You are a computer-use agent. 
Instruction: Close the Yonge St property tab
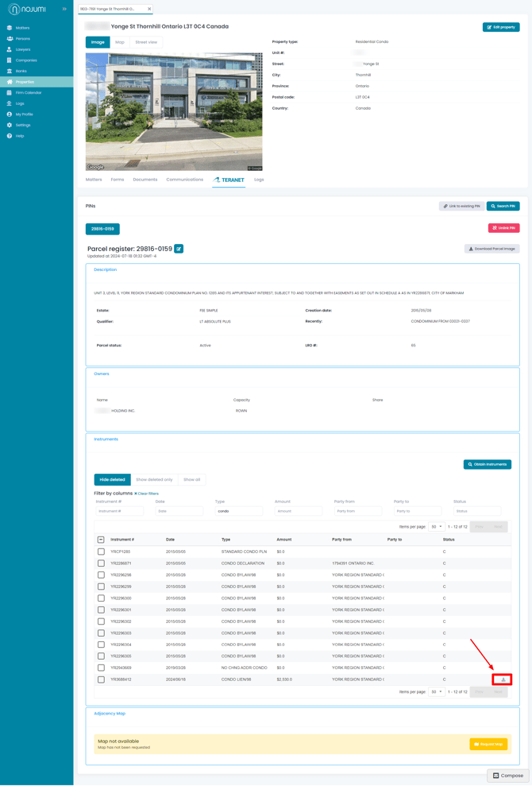[x=149, y=9]
